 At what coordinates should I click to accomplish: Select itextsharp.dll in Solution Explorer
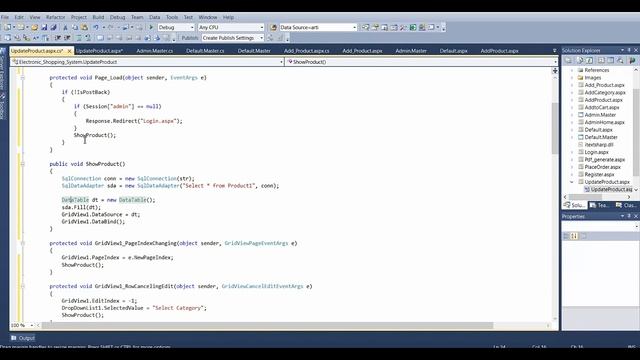click(599, 145)
